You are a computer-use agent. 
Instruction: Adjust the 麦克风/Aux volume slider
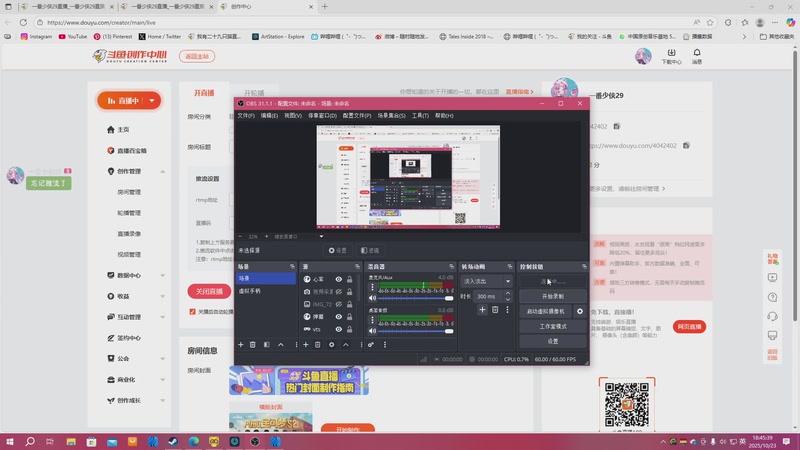click(x=415, y=298)
